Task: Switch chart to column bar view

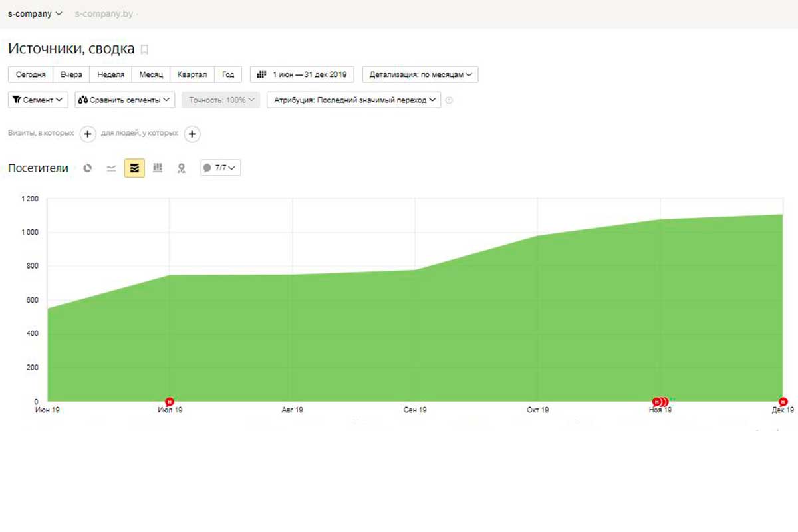Action: click(x=158, y=168)
